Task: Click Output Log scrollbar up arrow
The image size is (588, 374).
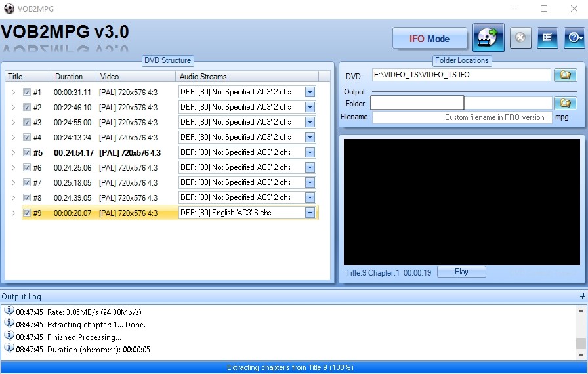Action: pos(581,311)
